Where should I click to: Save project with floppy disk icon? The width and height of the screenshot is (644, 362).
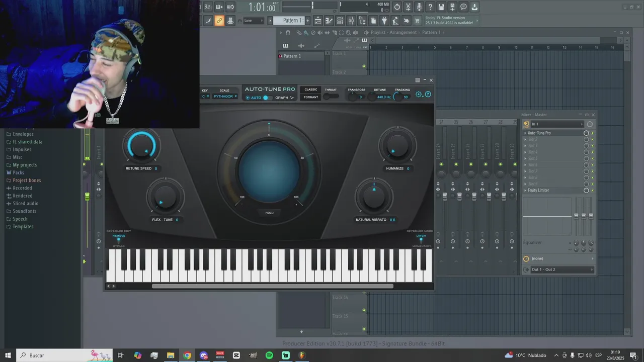[441, 7]
